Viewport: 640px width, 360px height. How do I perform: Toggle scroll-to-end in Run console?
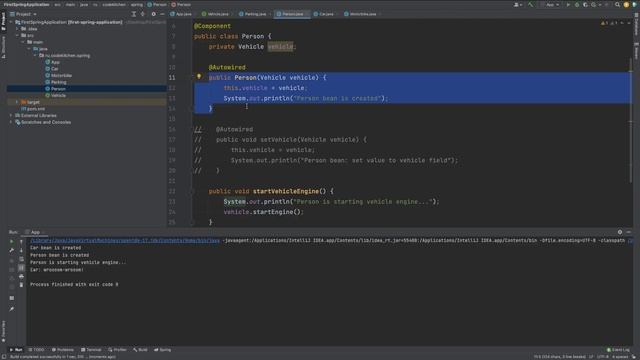click(21, 268)
